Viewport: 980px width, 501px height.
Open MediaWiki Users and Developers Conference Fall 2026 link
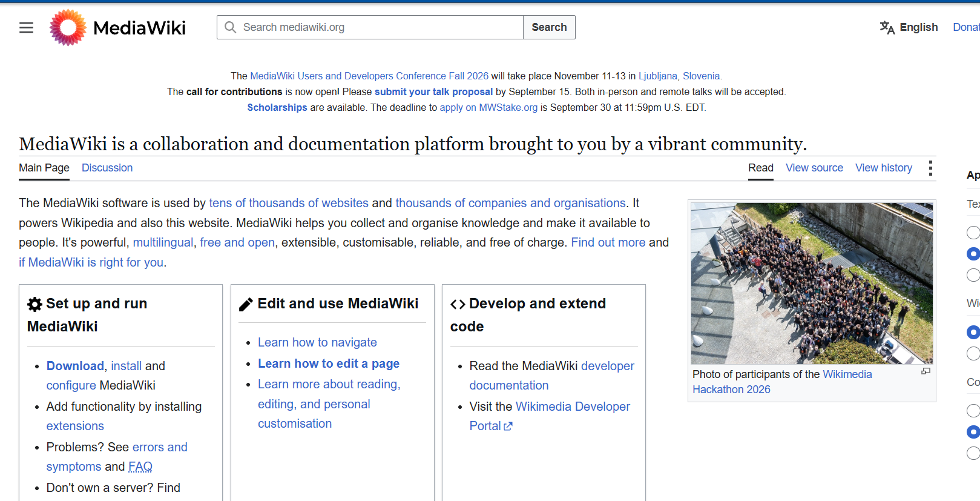(369, 76)
